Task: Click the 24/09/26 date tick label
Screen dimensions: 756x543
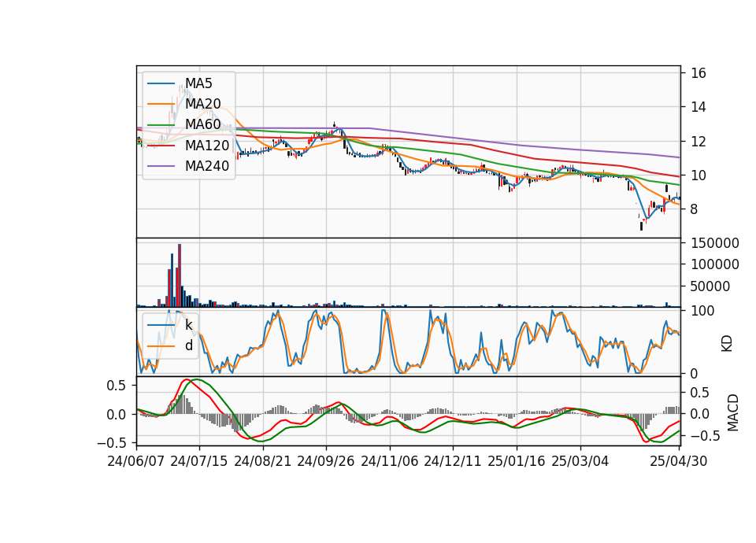Action: pos(326,461)
